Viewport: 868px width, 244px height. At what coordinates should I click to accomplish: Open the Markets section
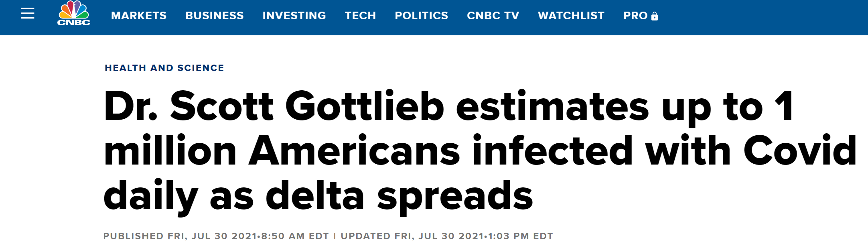139,16
